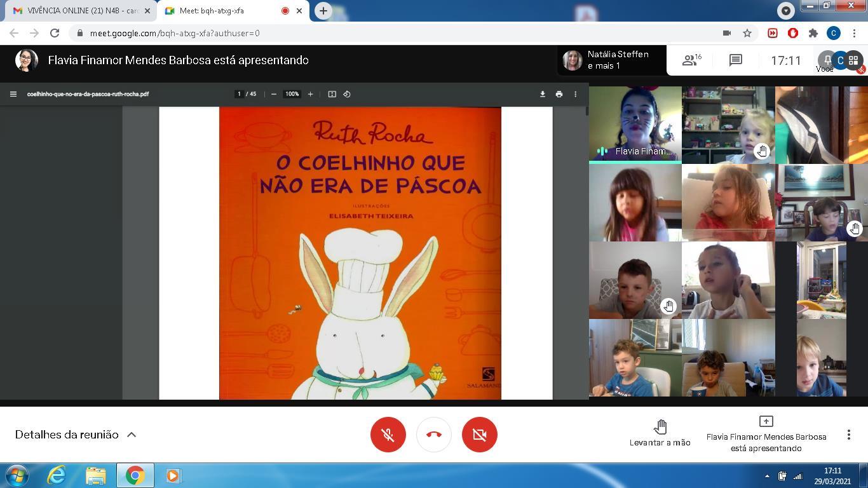868x488 pixels.
Task: Select Flavia Finamor's video tile
Action: pyautogui.click(x=635, y=125)
